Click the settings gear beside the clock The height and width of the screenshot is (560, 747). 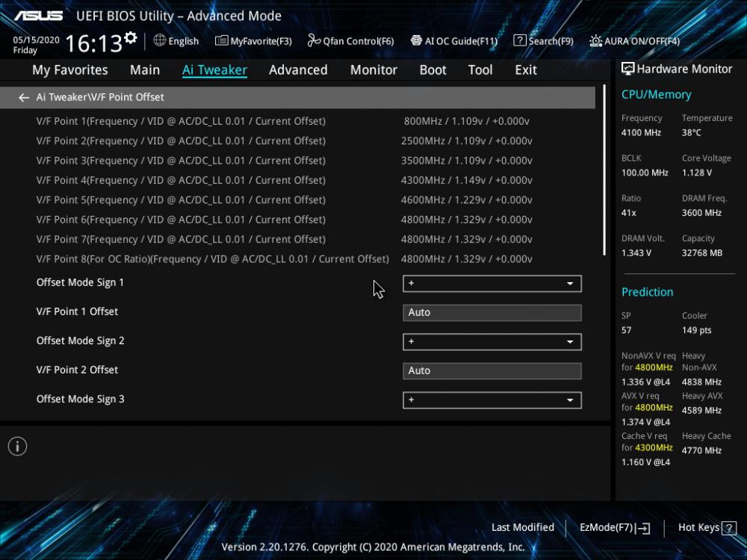(131, 37)
